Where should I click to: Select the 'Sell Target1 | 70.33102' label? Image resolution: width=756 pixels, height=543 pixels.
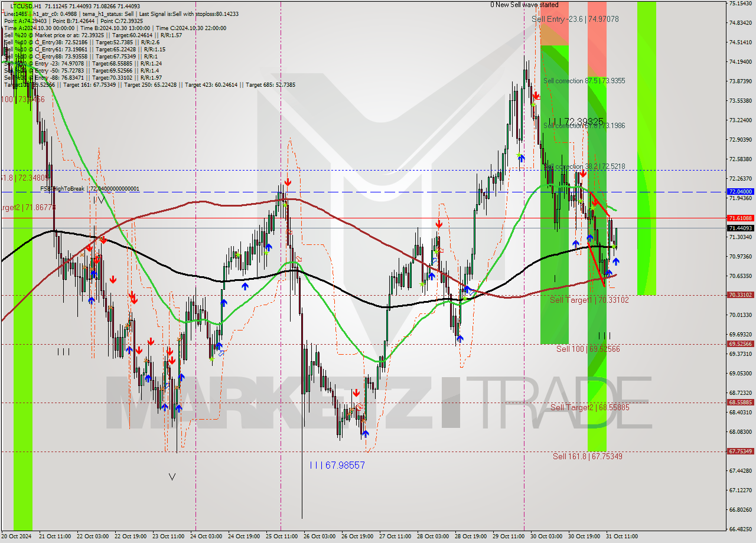(x=589, y=300)
